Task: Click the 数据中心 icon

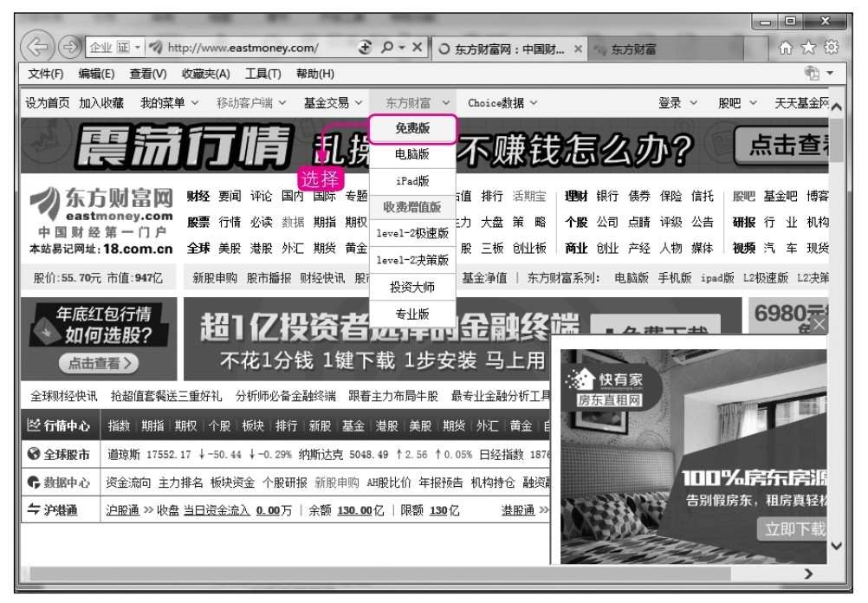Action: click(x=33, y=483)
